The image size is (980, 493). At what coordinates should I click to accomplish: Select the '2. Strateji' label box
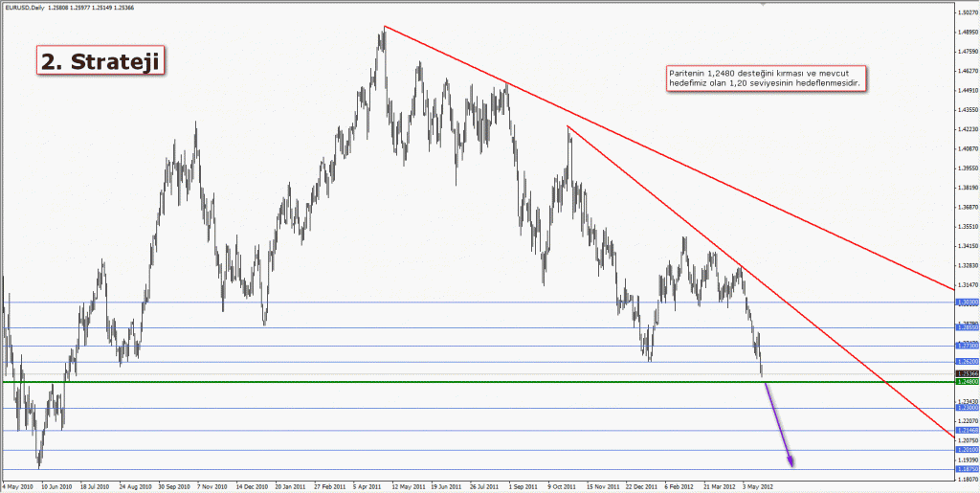point(100,60)
